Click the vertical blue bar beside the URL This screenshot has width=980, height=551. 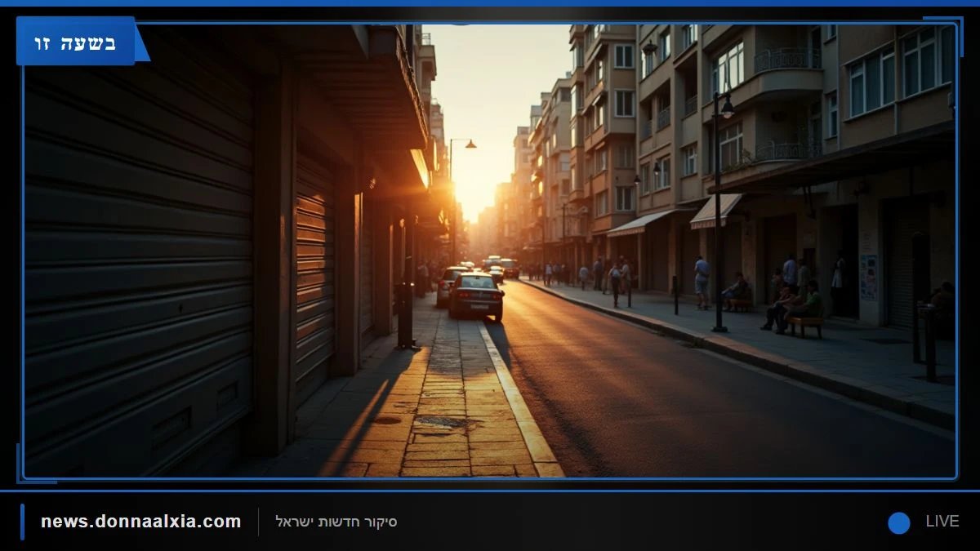click(x=23, y=522)
